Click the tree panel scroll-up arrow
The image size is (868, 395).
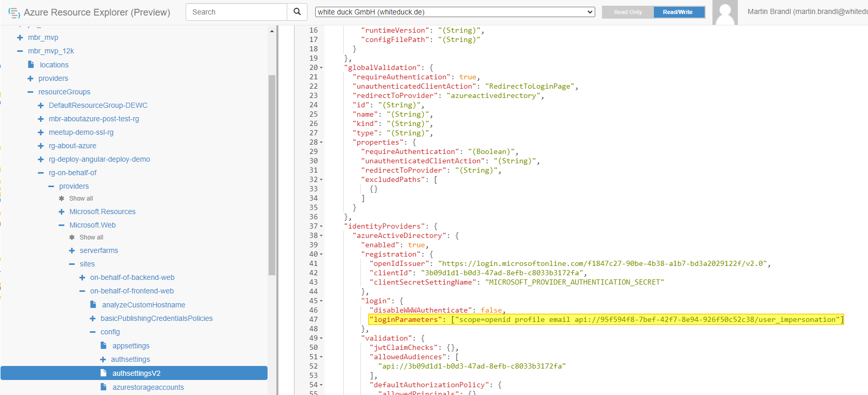pyautogui.click(x=272, y=31)
